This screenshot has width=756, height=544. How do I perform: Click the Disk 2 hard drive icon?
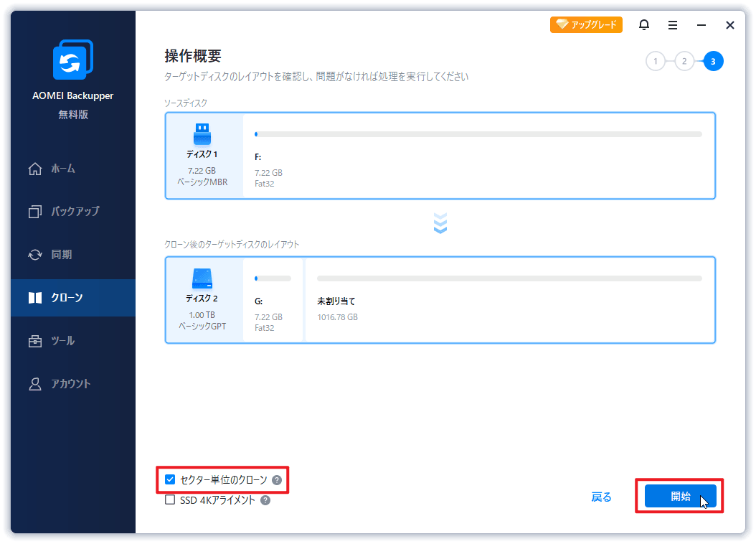pyautogui.click(x=202, y=278)
